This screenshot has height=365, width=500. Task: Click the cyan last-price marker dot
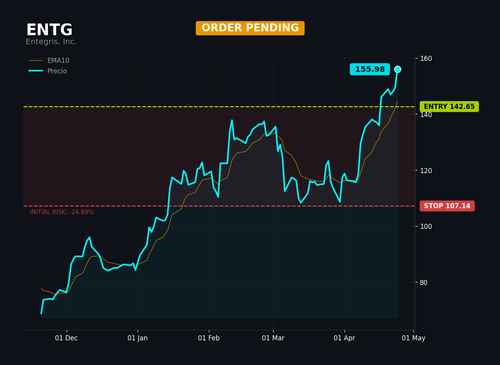pos(398,69)
